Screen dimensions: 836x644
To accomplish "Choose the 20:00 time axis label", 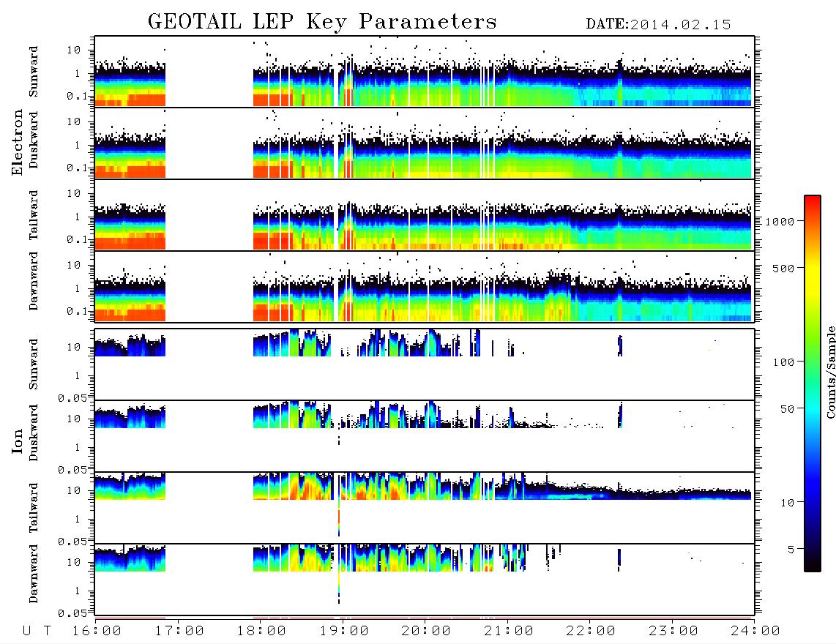I will [x=426, y=632].
